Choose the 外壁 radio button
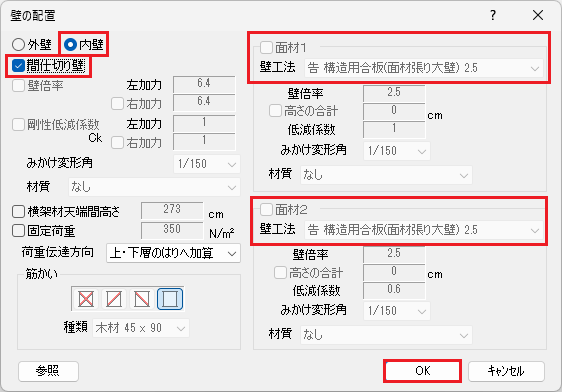The height and width of the screenshot is (392, 562). pyautogui.click(x=18, y=44)
